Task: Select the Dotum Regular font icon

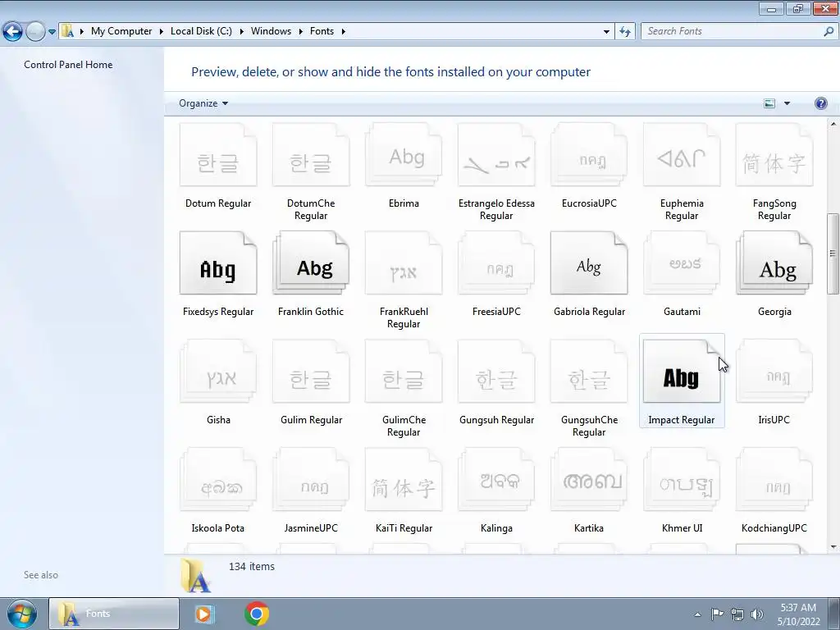Action: point(218,155)
